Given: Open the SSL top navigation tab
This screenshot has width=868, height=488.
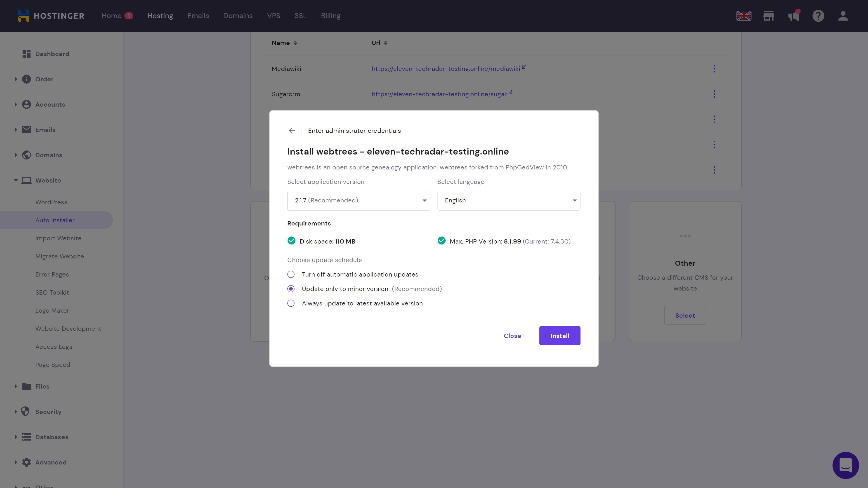Looking at the screenshot, I should (x=300, y=16).
